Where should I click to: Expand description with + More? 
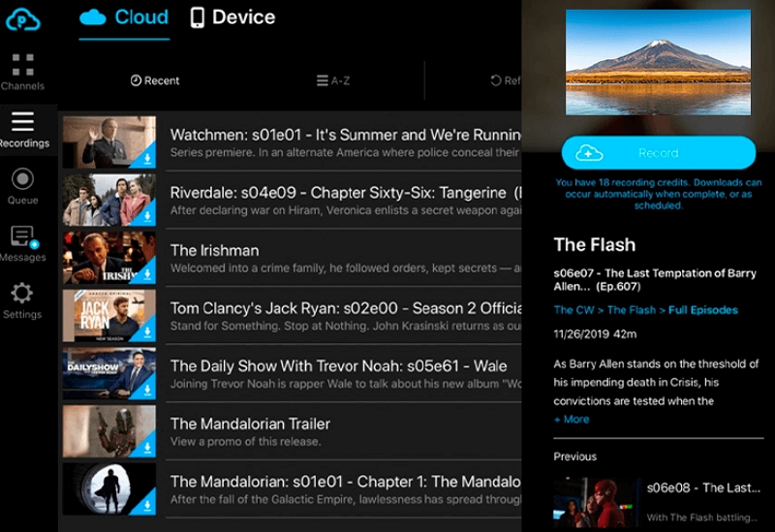[572, 420]
